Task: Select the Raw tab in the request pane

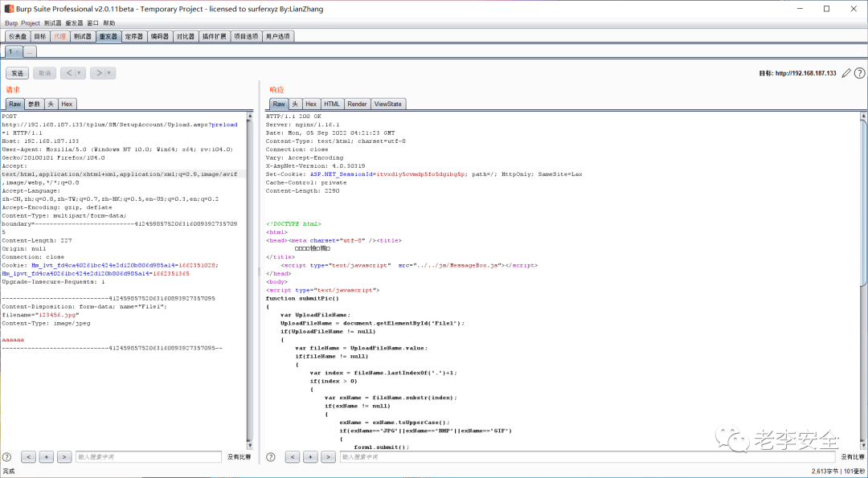Action: [x=15, y=104]
